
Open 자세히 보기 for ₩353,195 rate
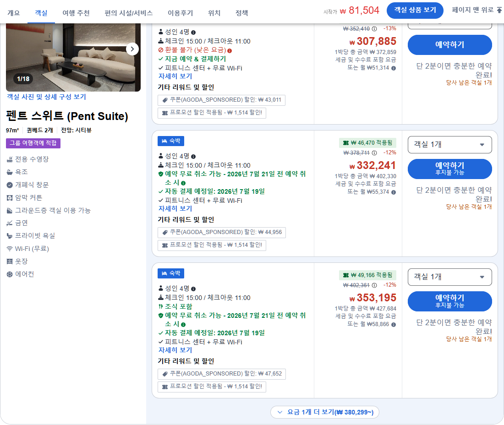point(175,350)
